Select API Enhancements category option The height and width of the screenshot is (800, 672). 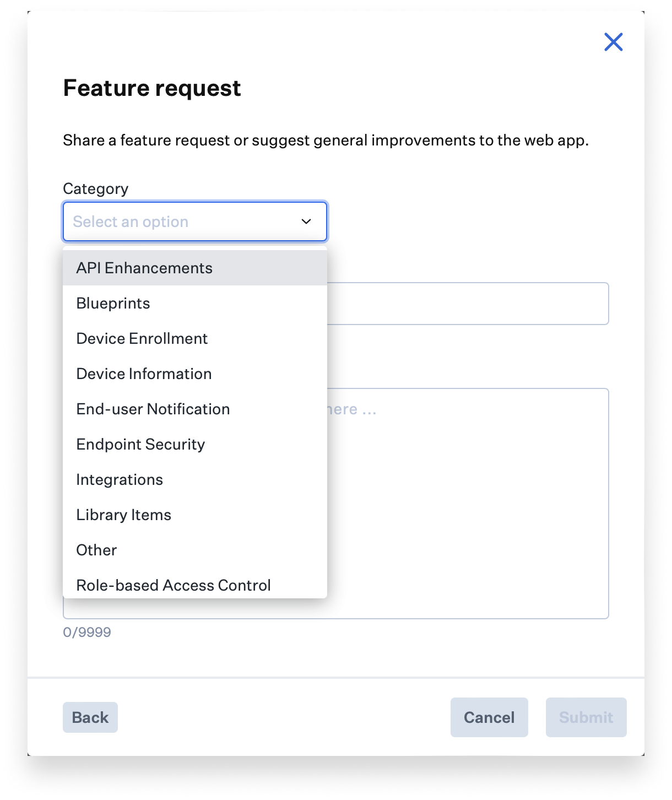click(144, 268)
